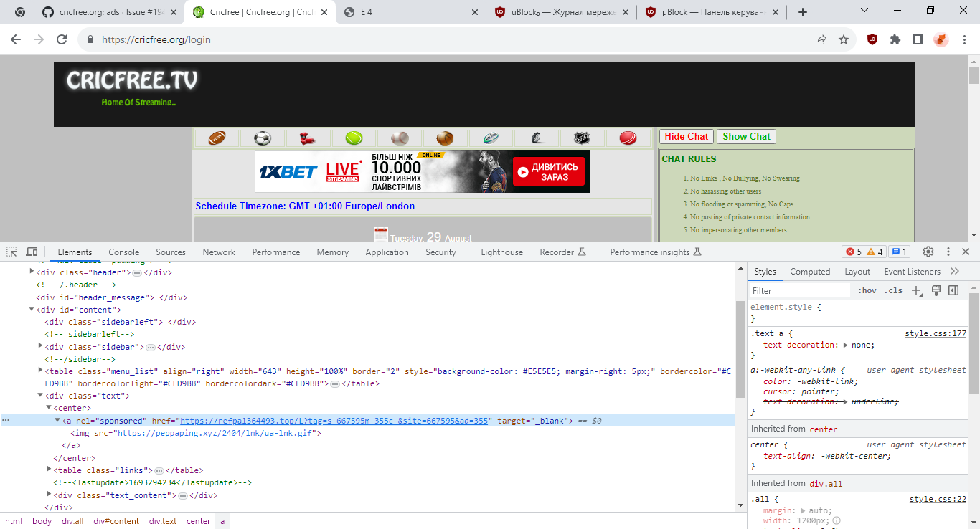Toggle :hov pseudo-class state in Styles panel

click(x=867, y=290)
